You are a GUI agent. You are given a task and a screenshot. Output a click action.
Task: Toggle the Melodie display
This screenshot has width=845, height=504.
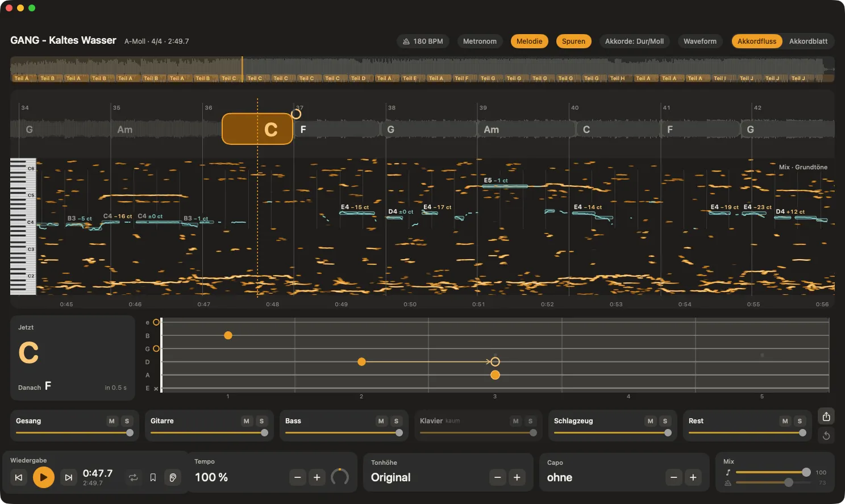(530, 41)
